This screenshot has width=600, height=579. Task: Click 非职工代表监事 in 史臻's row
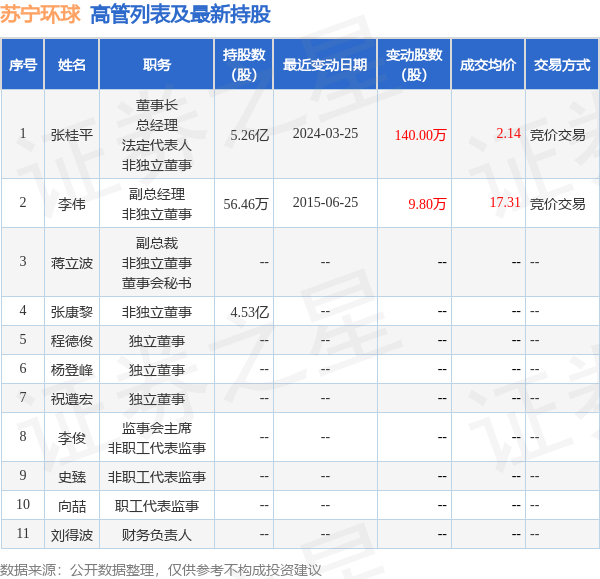tap(157, 477)
